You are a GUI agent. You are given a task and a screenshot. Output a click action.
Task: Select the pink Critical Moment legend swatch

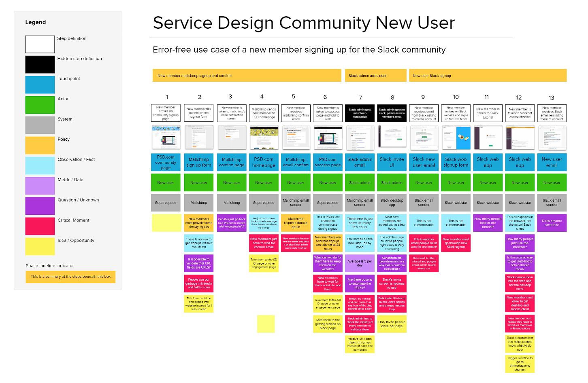40,226
